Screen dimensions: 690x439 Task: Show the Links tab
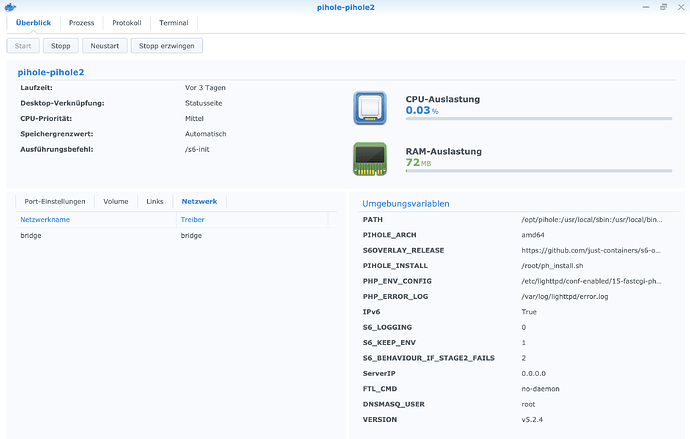coord(155,201)
